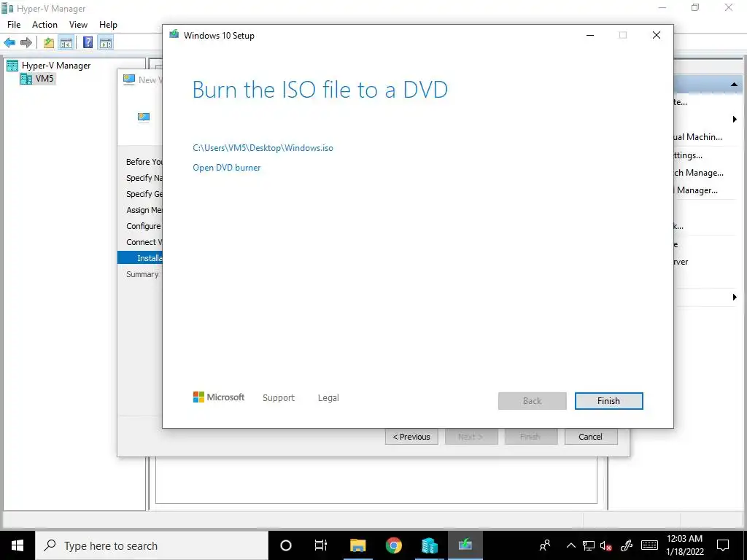Click Cancel in the New VM wizard
This screenshot has width=747, height=560.
[591, 437]
